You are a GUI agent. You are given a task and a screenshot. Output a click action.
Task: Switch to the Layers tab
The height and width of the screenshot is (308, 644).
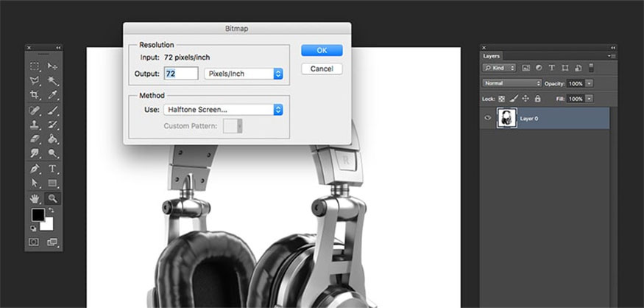pyautogui.click(x=492, y=56)
